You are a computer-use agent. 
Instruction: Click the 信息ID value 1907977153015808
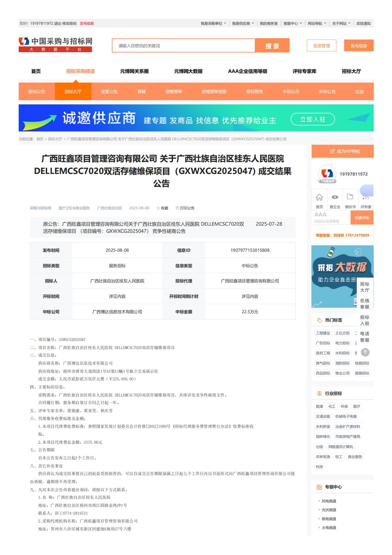tap(250, 250)
